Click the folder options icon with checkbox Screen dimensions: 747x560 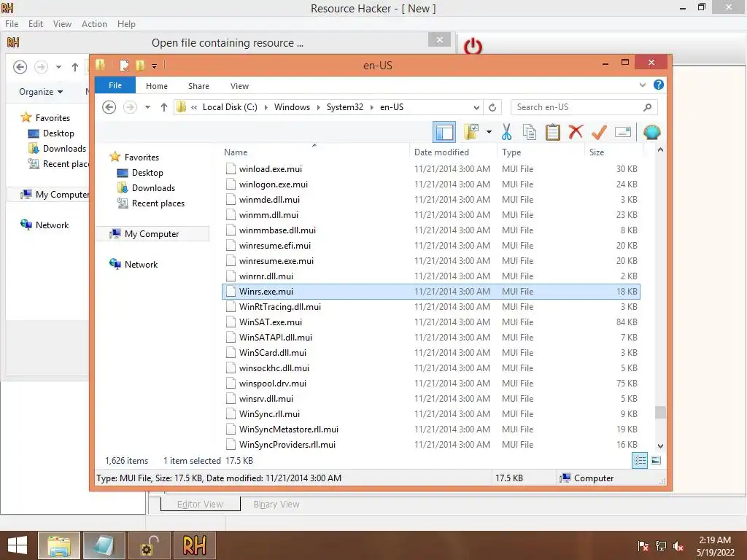coord(471,132)
